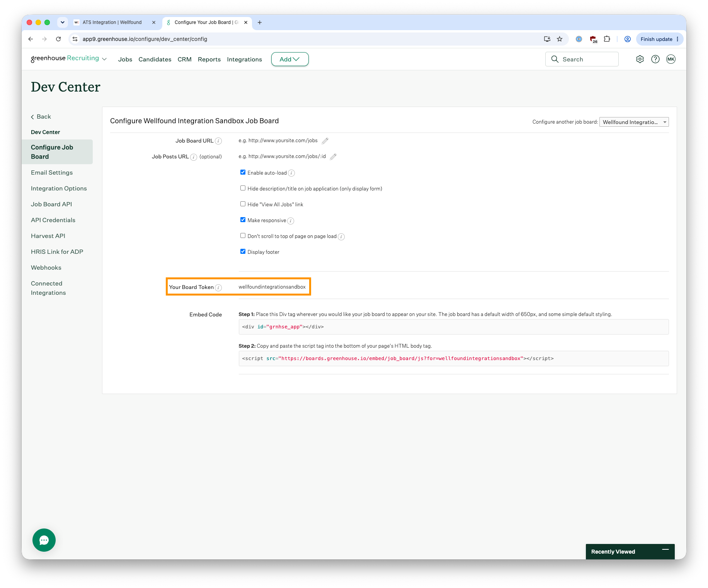Open Integrations in top navigation

pyautogui.click(x=244, y=59)
